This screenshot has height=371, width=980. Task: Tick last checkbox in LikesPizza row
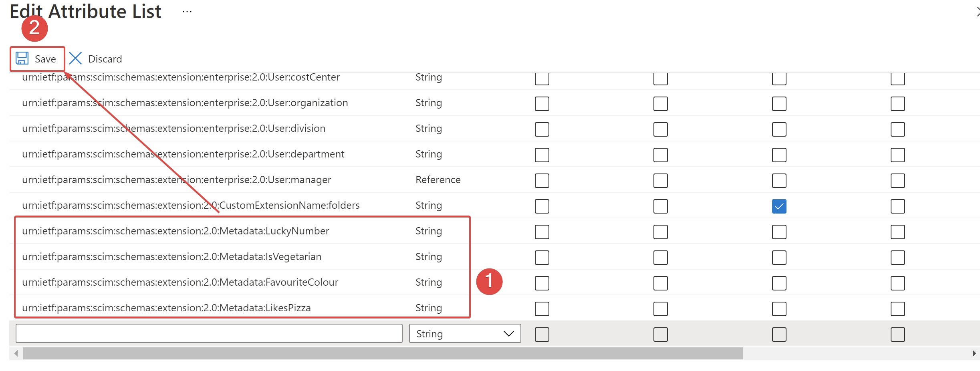[x=897, y=309]
